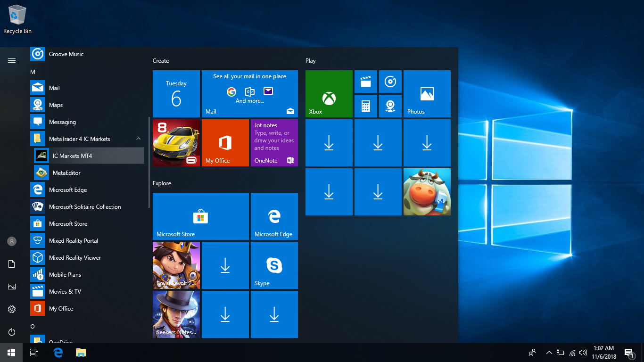Select the Recycle Bin desktop icon
644x362 pixels.
17,20
